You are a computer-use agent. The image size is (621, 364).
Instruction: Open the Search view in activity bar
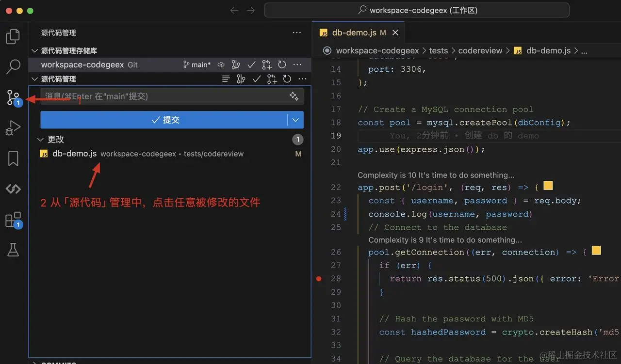tap(13, 67)
